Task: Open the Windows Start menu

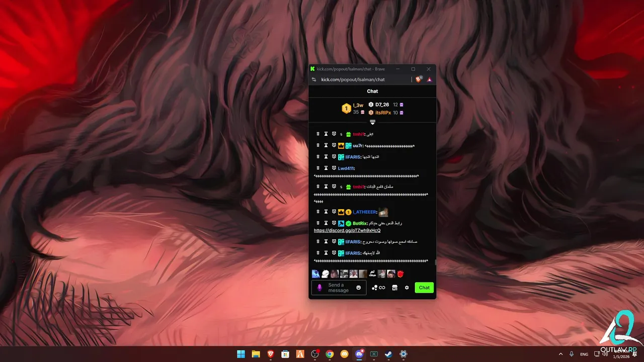Action: click(x=241, y=354)
